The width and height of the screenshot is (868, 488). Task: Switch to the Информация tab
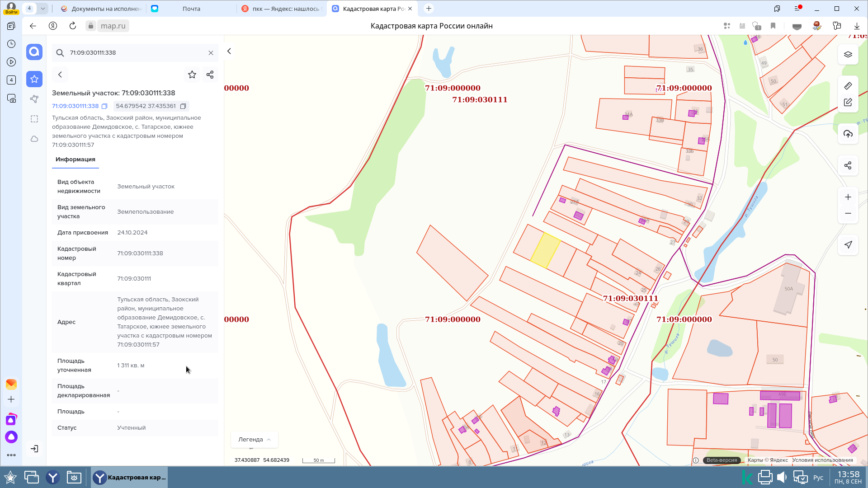[x=75, y=160]
